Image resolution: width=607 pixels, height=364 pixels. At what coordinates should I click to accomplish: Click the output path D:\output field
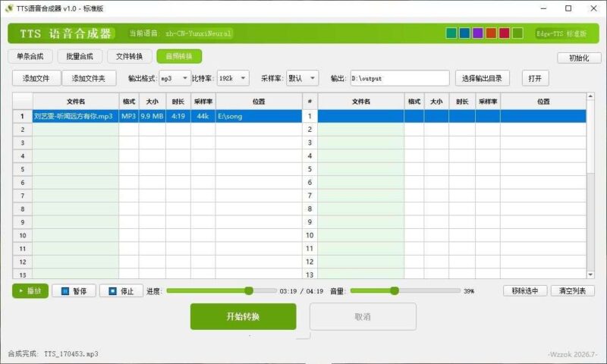[400, 78]
